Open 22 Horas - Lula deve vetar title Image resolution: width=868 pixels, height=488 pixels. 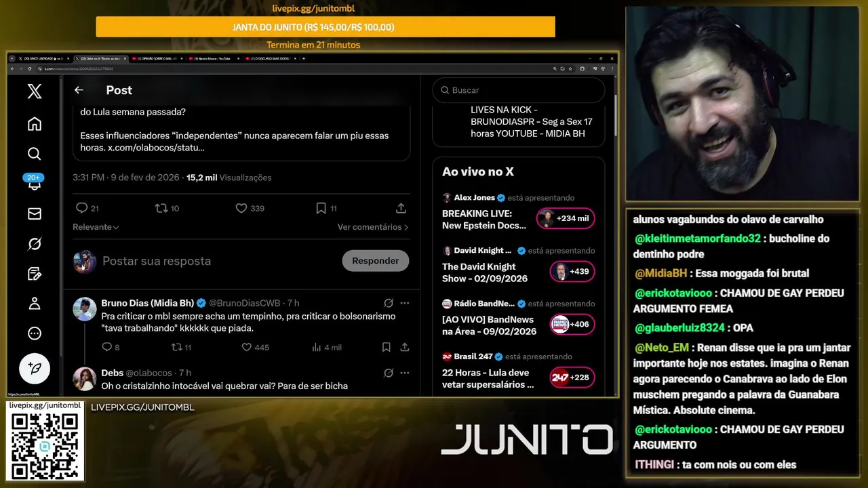488,378
